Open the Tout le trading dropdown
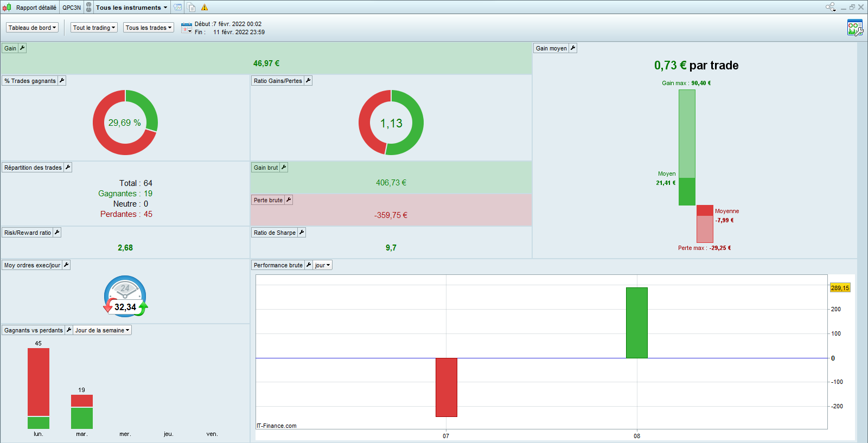Image resolution: width=868 pixels, height=443 pixels. (94, 28)
